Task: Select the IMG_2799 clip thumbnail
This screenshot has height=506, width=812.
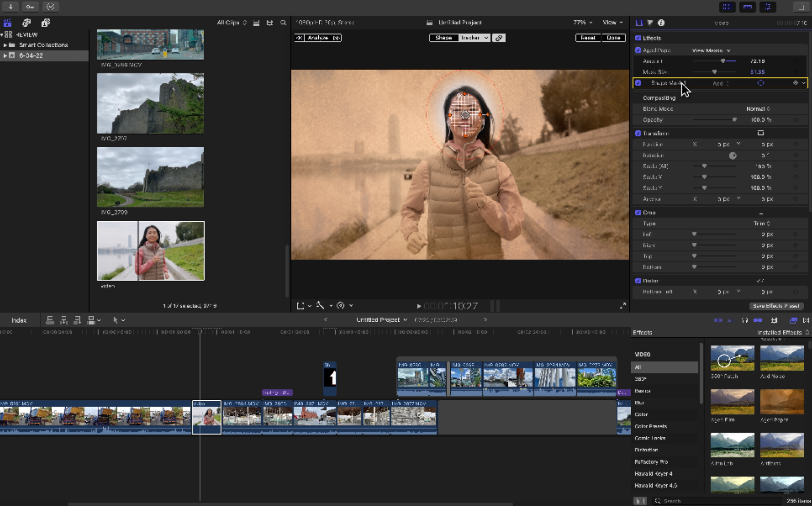Action: point(150,177)
